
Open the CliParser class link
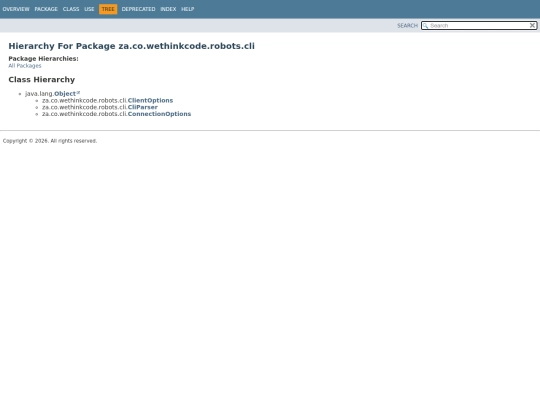(x=143, y=107)
